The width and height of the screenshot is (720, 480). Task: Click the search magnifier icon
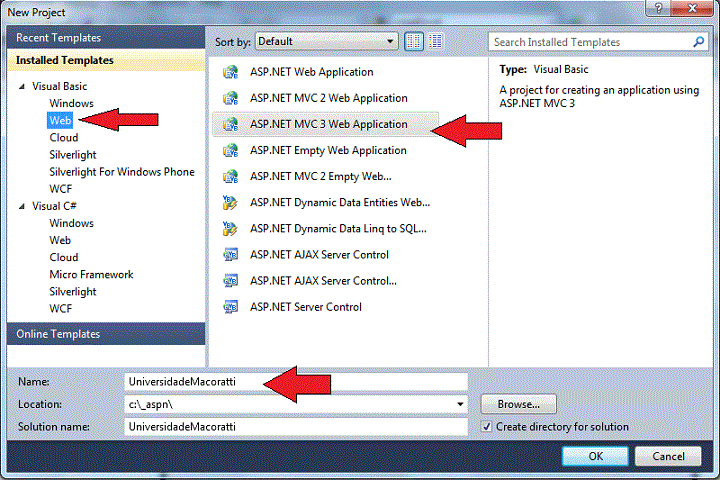pos(698,42)
